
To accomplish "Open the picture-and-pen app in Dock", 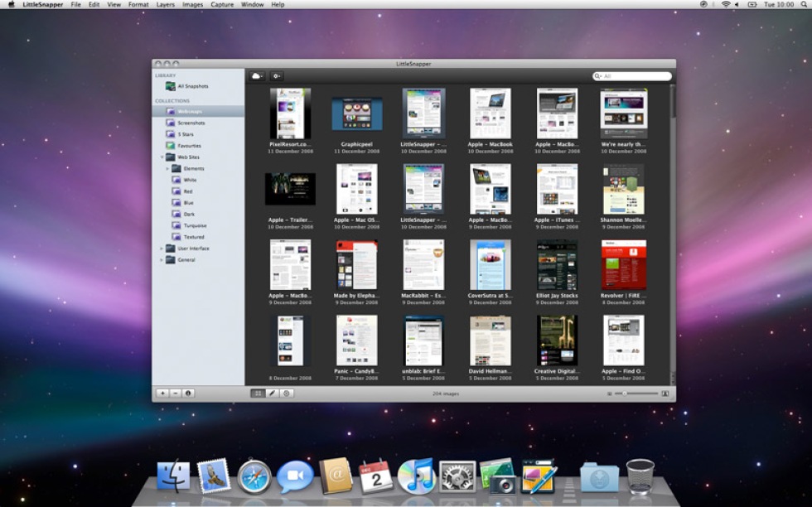I will tap(539, 476).
